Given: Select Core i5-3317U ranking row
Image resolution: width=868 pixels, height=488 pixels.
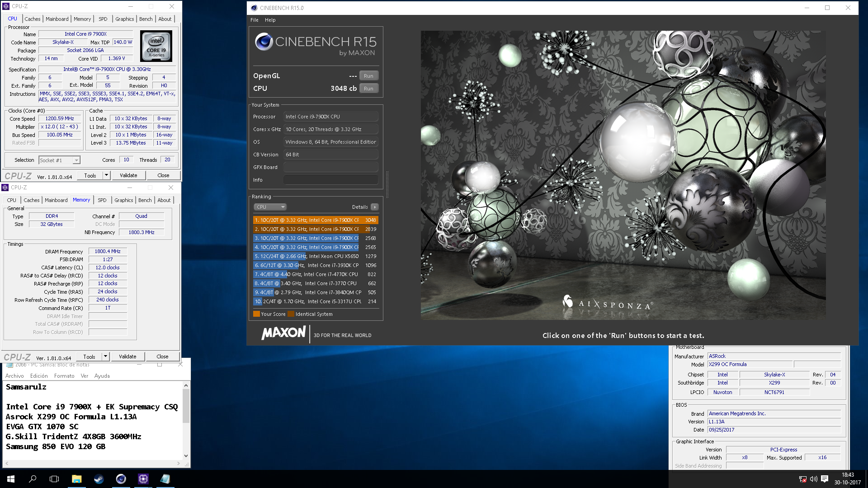Looking at the screenshot, I should (316, 301).
